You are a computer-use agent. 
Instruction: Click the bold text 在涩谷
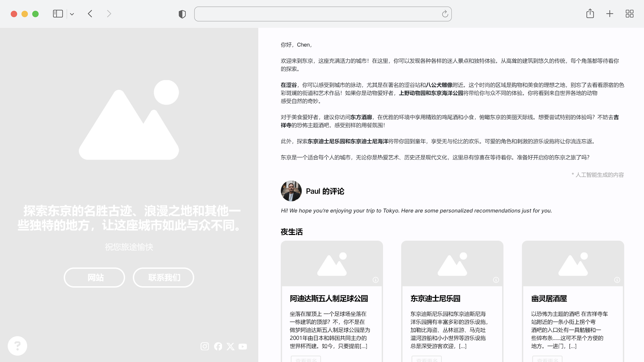pyautogui.click(x=289, y=85)
